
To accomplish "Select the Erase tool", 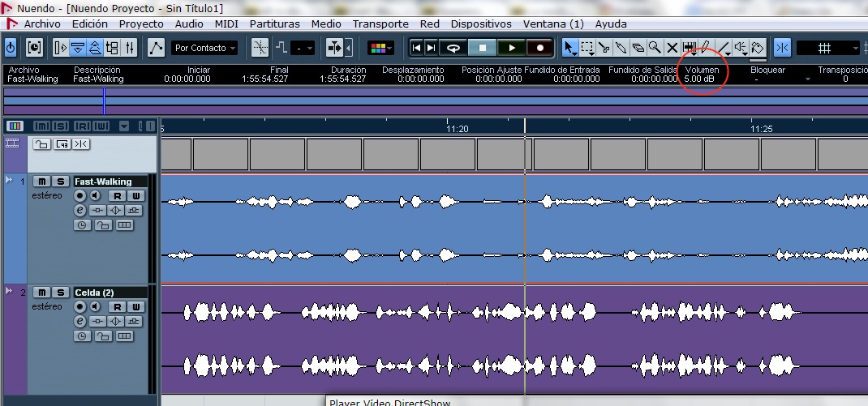I will pyautogui.click(x=638, y=48).
